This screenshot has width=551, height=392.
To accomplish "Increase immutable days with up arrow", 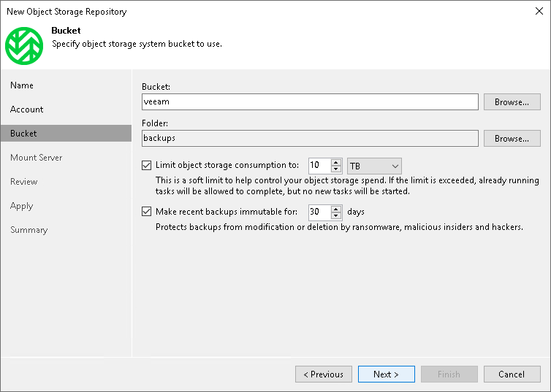I will click(336, 209).
